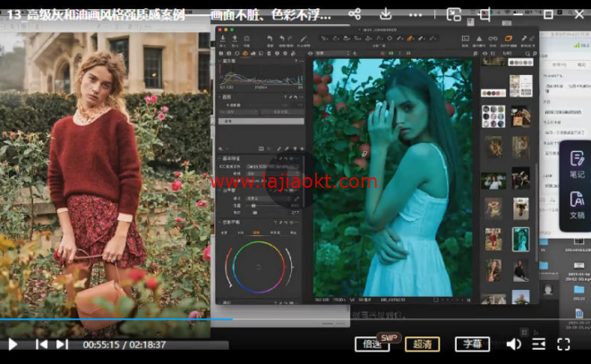Screen dimensions: 591x364
Task: Open the more options ellipsis
Action: [x=415, y=15]
